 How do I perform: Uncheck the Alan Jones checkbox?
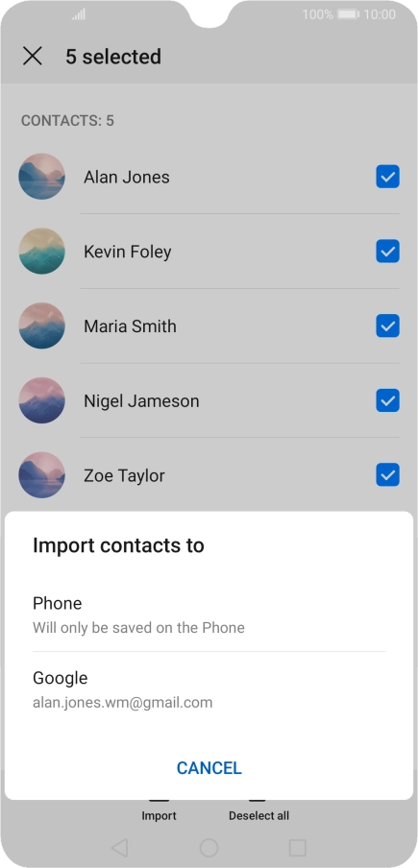point(387,177)
